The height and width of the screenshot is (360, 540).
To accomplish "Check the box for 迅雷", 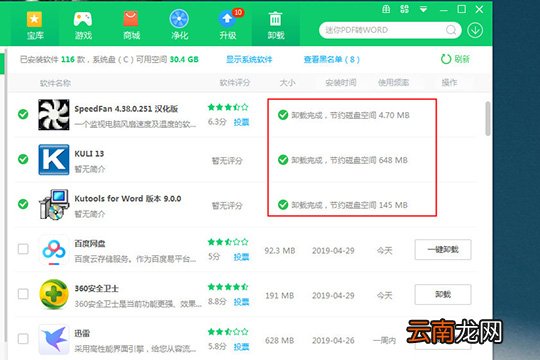I will [23, 339].
